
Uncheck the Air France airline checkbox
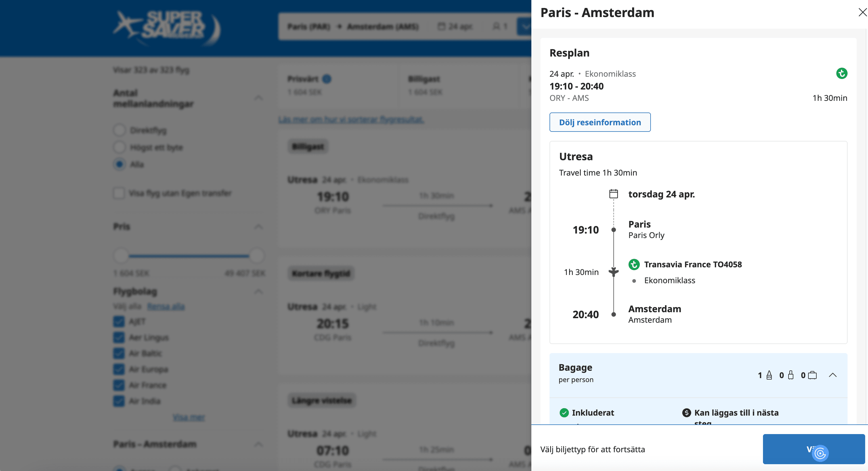coord(119,385)
